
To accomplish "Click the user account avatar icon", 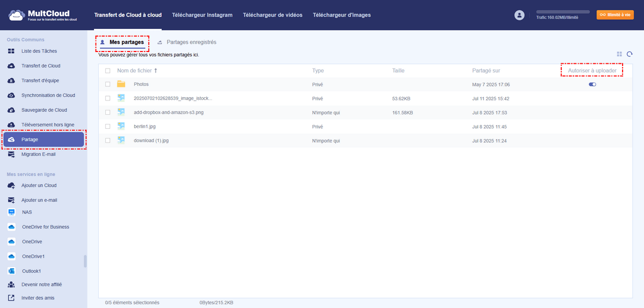I will (519, 15).
